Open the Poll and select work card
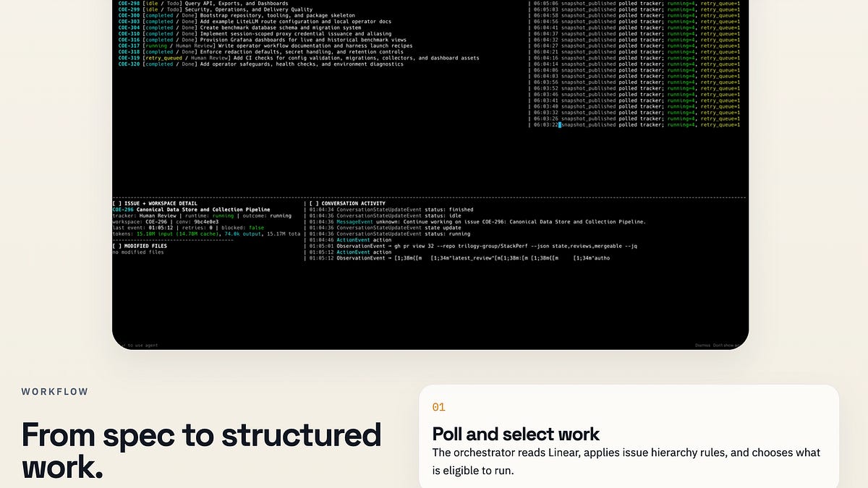Screen dimensions: 868x488 click(x=516, y=434)
